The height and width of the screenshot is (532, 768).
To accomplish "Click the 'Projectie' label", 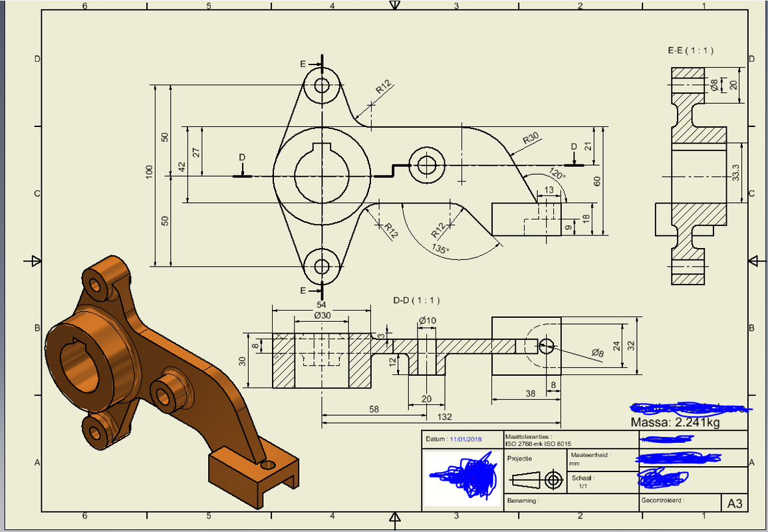I will (520, 459).
